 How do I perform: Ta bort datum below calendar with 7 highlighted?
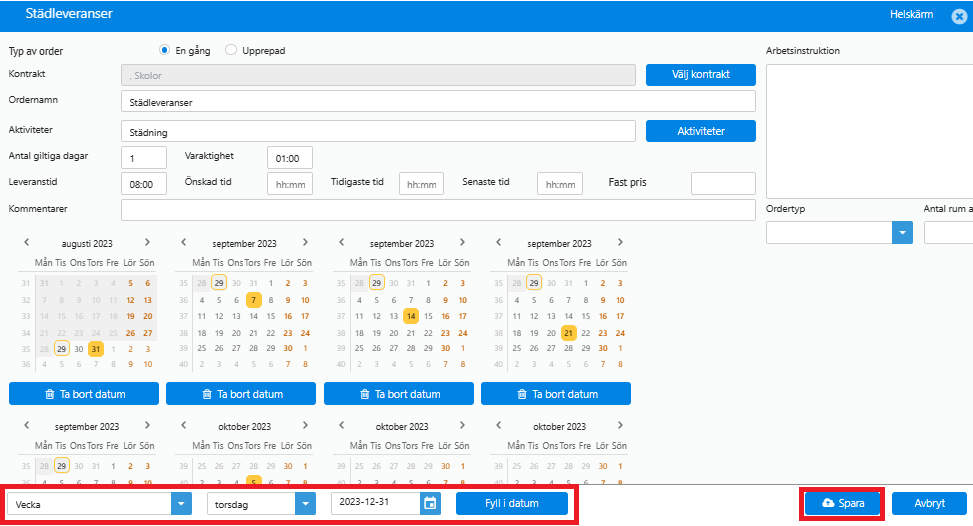click(241, 394)
